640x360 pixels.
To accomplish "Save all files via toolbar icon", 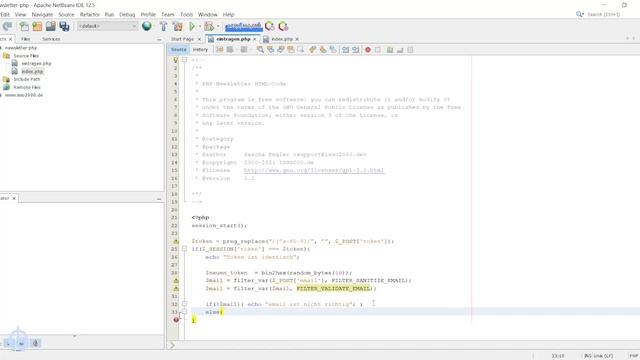I will (x=64, y=27).
